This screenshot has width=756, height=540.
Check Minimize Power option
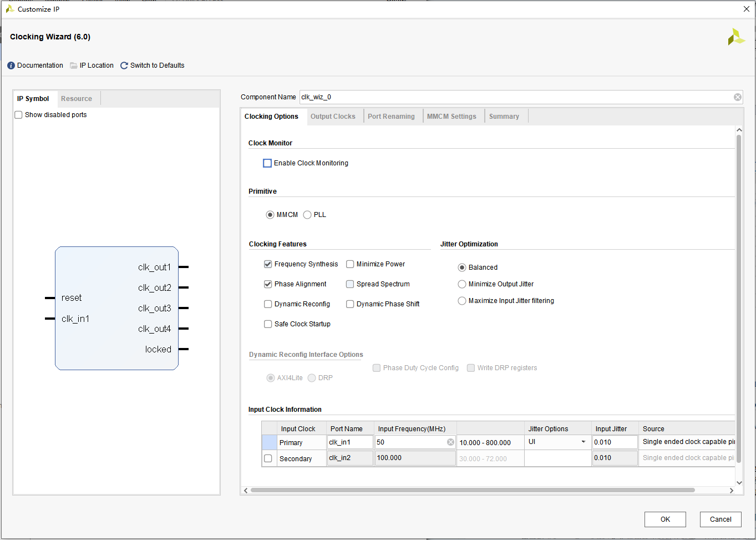pos(350,264)
